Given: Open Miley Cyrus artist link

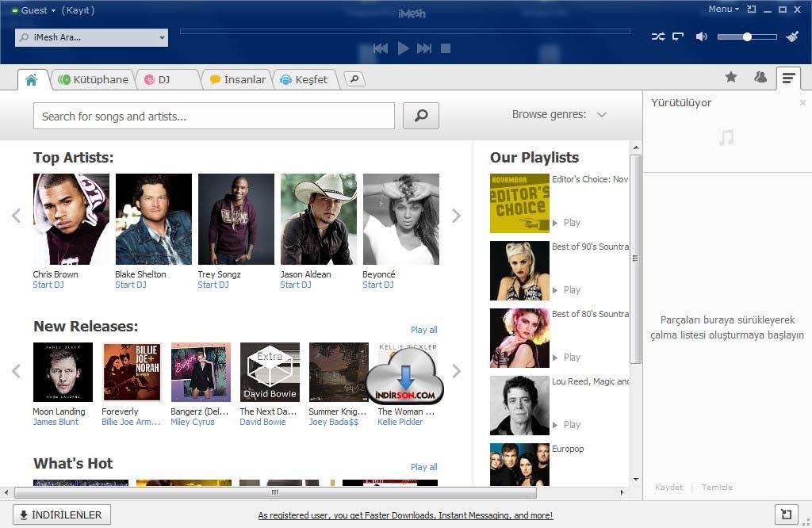Looking at the screenshot, I should (192, 422).
